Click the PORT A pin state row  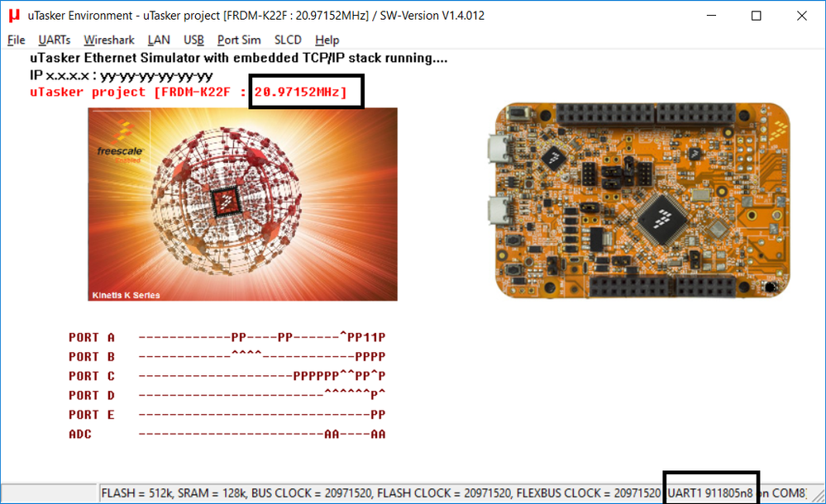tap(227, 337)
